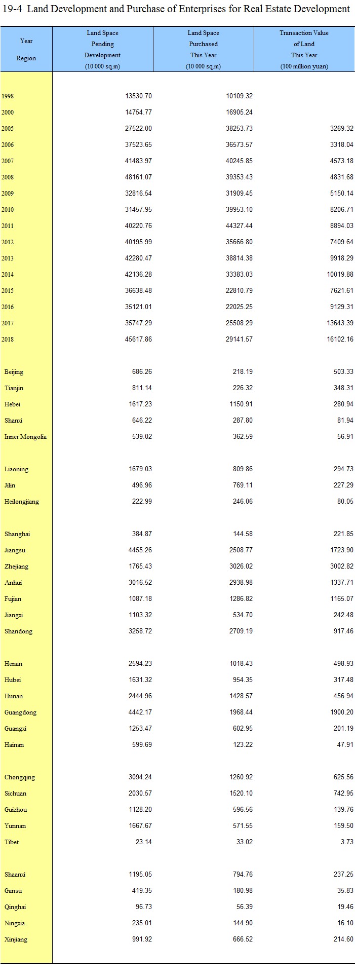Select Jiangsu pending development value 4455.26
The image size is (355, 980).
140,550
